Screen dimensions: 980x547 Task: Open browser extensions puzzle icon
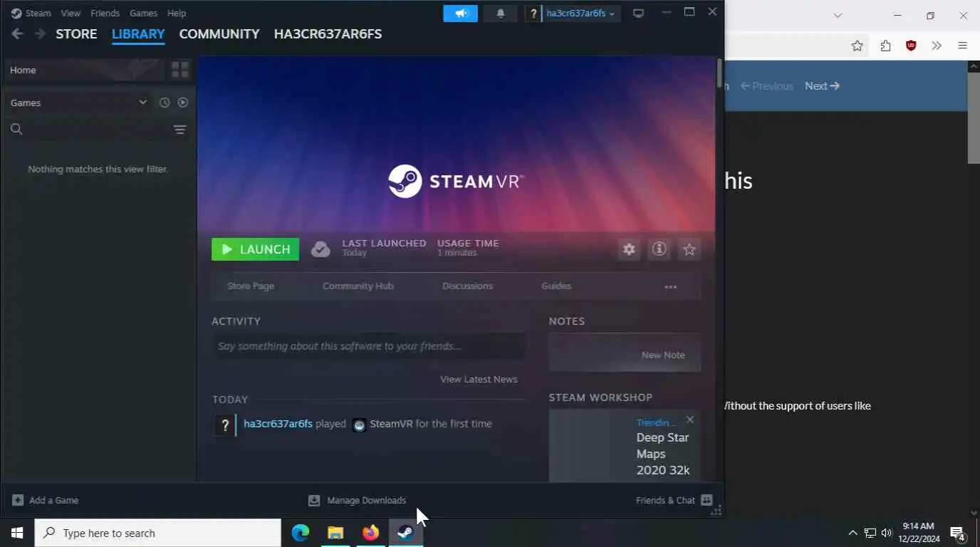tap(885, 46)
